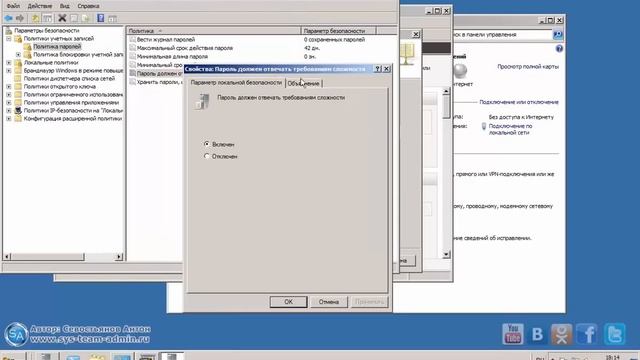Select Максимальный срок действия пароля row

(x=184, y=48)
